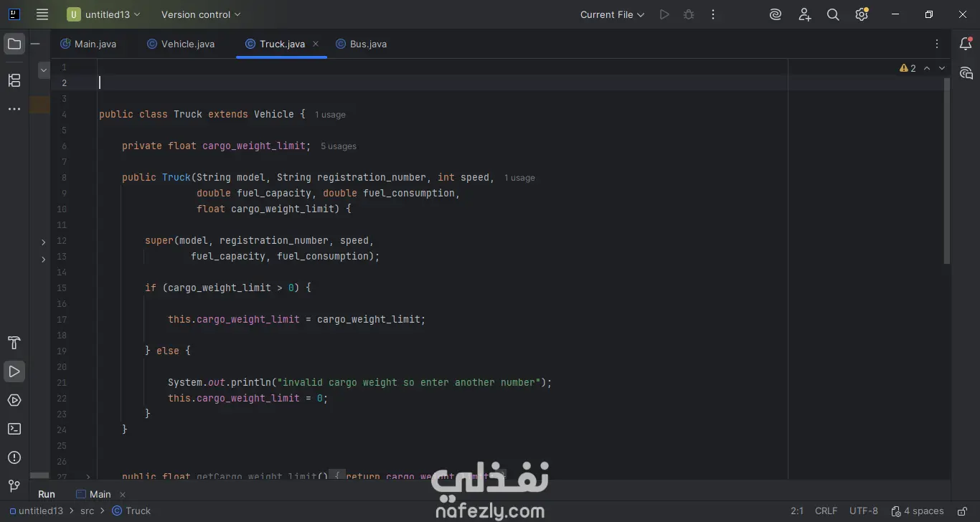Viewport: 980px width, 522px height.
Task: Click the editor vertical scrollbar thumb
Action: coord(947,171)
